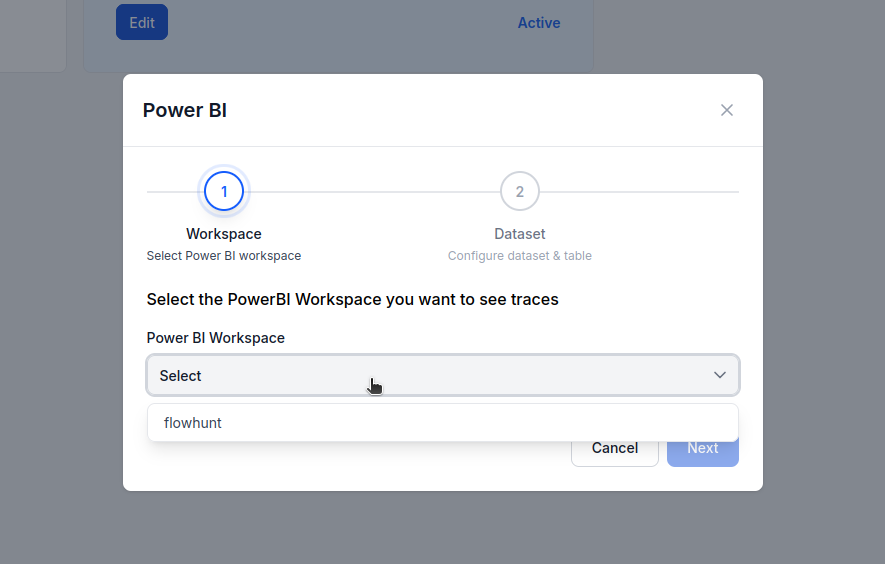Click the progress line between steps 1 and 2
The image size is (885, 564).
[x=372, y=191]
